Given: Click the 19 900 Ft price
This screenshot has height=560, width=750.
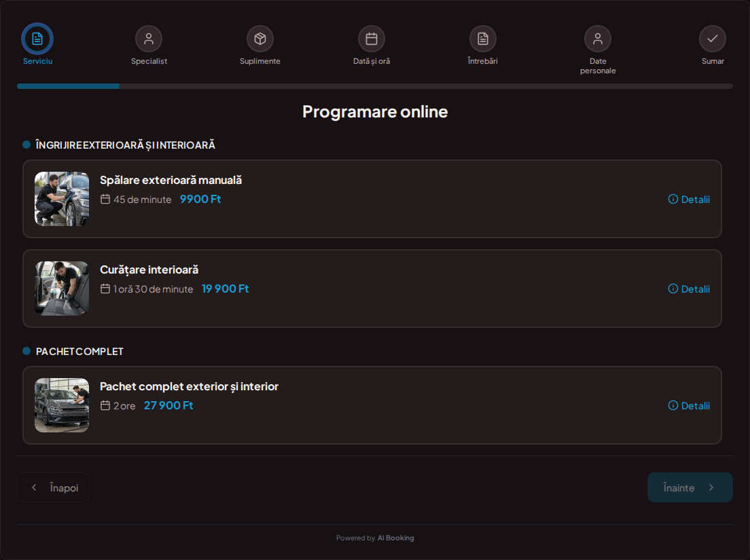Looking at the screenshot, I should 226,289.
